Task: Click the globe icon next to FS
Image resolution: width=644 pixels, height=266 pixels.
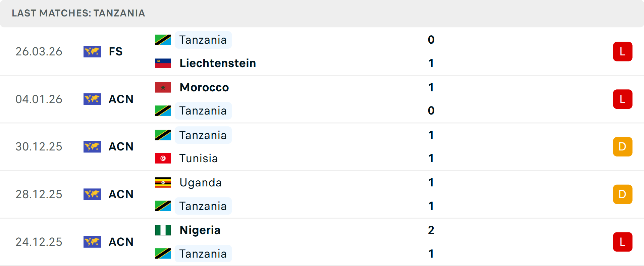Action: (92, 51)
